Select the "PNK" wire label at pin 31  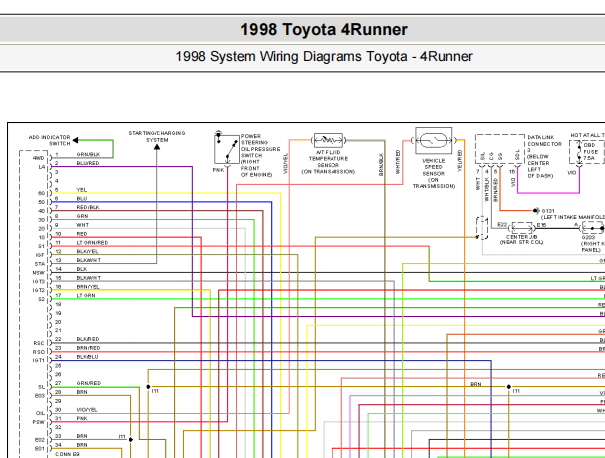82,418
